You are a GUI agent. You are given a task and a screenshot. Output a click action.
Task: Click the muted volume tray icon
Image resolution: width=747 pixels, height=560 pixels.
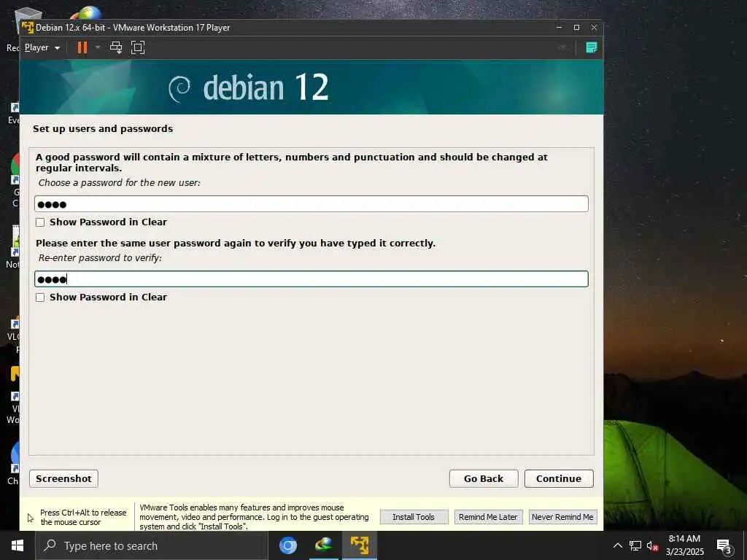click(x=652, y=545)
